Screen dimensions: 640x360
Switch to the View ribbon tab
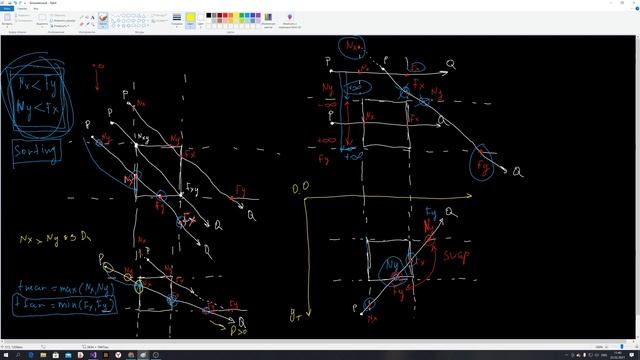coord(36,9)
